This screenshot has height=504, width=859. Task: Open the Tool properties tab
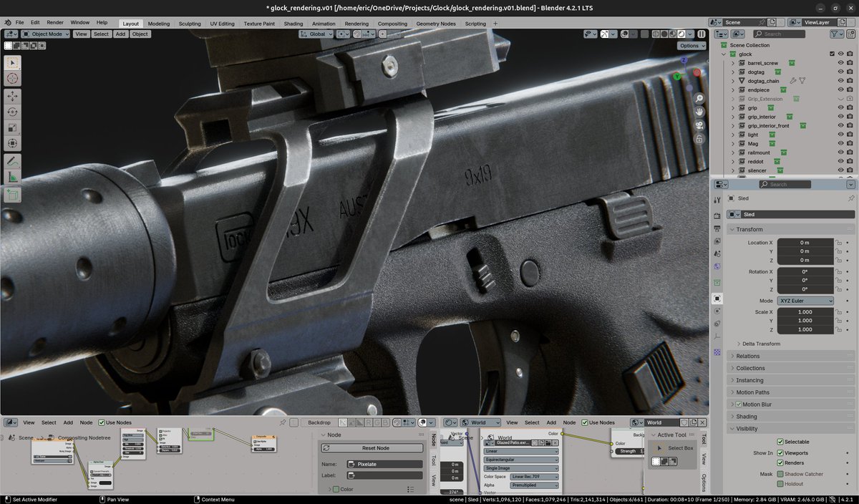pos(717,200)
